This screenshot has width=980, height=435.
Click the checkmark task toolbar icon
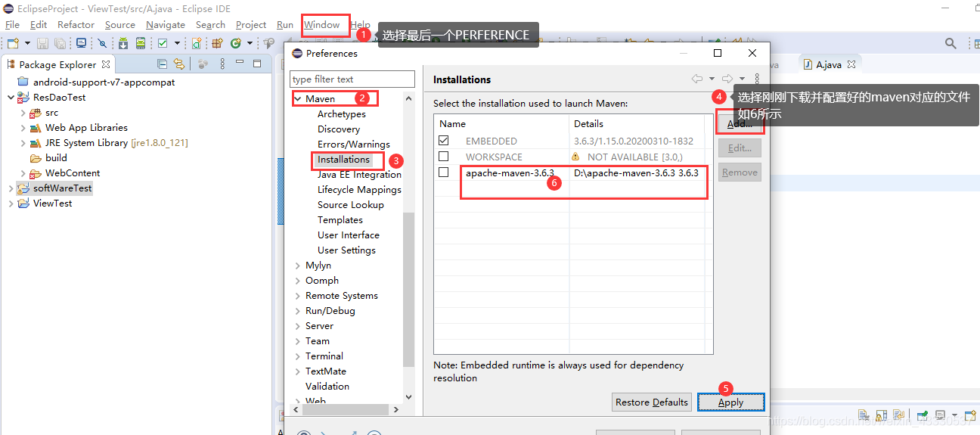click(163, 44)
